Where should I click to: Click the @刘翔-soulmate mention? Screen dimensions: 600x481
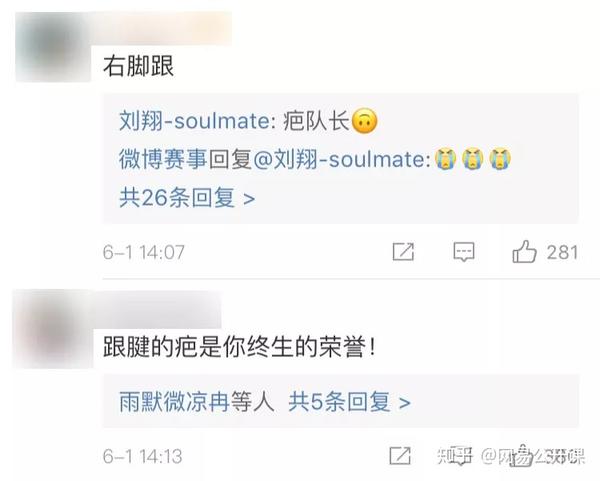coord(342,159)
